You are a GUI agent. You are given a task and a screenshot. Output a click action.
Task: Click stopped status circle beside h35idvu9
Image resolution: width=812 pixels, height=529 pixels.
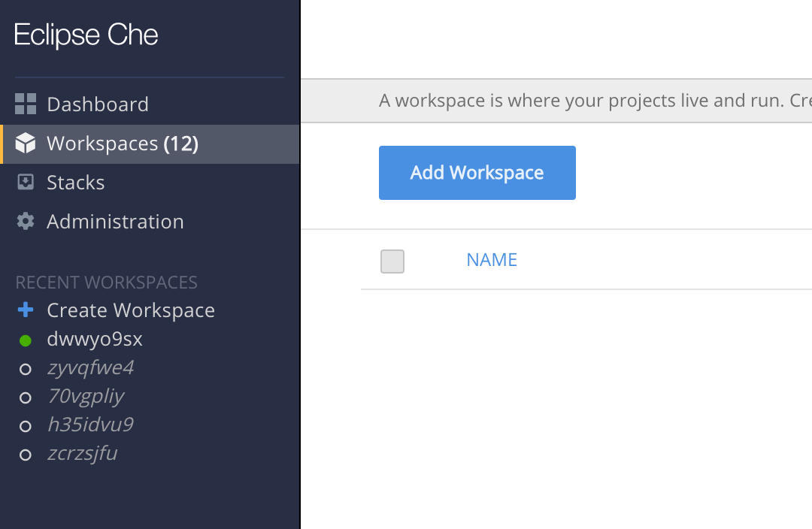(26, 426)
